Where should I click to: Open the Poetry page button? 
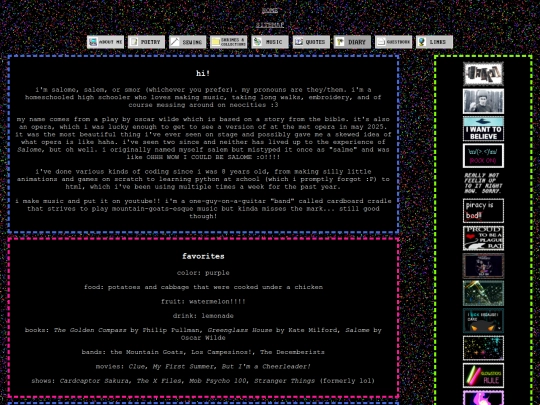click(x=146, y=42)
